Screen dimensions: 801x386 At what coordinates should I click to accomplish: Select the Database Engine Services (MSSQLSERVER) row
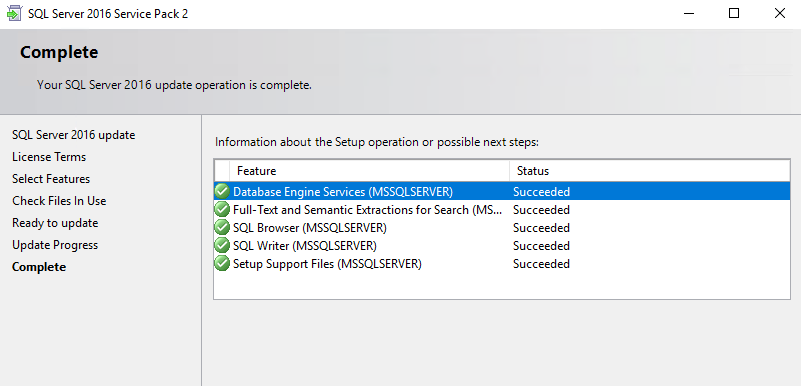click(x=502, y=191)
